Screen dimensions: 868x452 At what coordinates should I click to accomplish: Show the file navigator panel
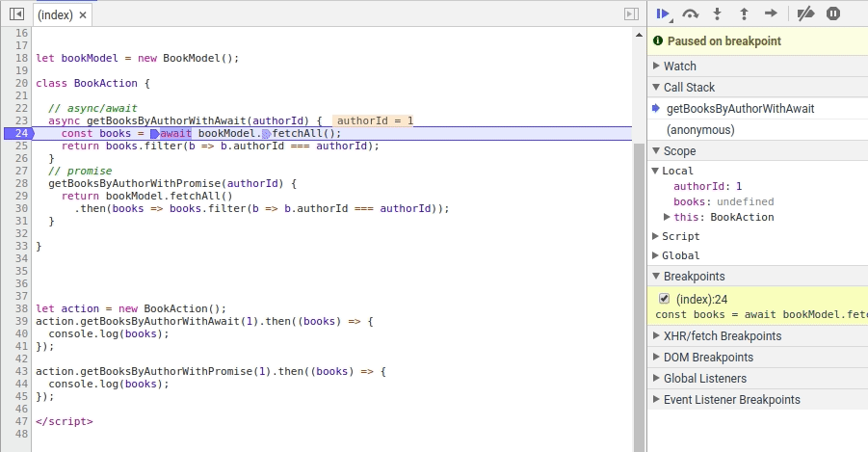coord(15,14)
